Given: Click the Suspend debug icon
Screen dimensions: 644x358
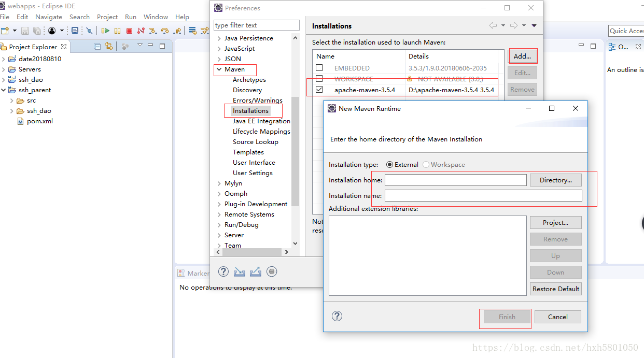Looking at the screenshot, I should [118, 31].
